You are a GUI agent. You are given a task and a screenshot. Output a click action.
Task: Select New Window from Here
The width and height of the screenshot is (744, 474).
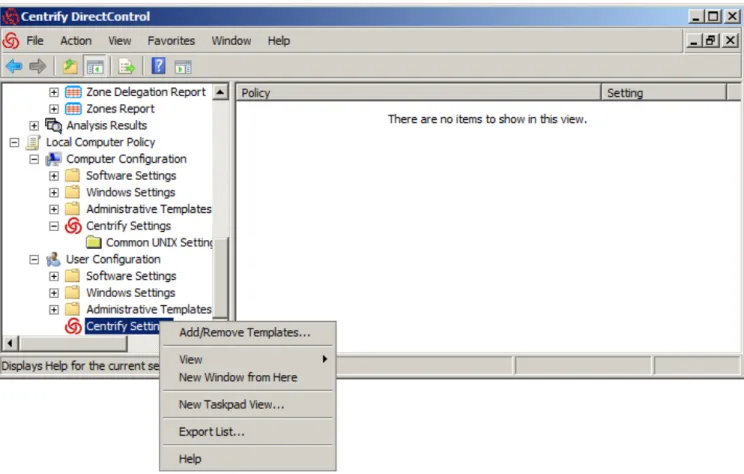click(x=248, y=378)
